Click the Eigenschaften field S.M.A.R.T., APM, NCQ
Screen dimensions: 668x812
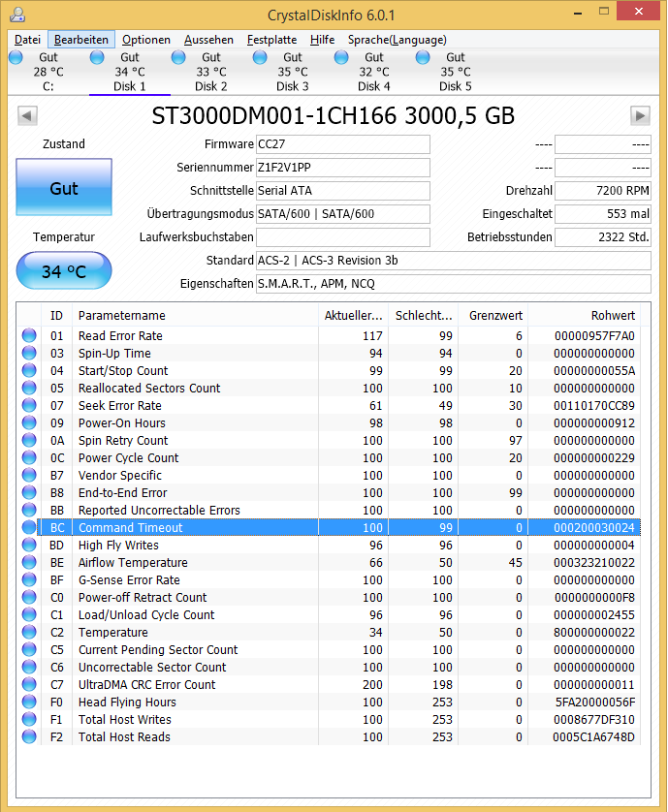coord(454,284)
